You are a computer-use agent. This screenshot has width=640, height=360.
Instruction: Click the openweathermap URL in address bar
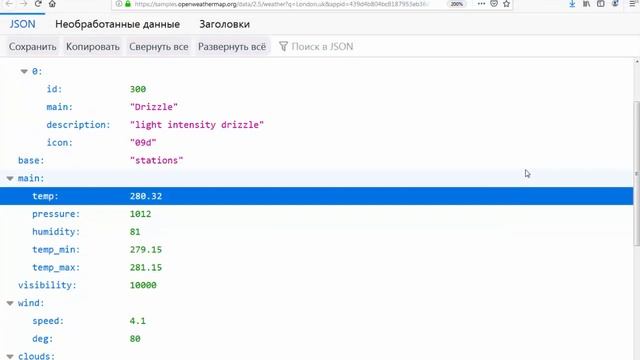[281, 4]
